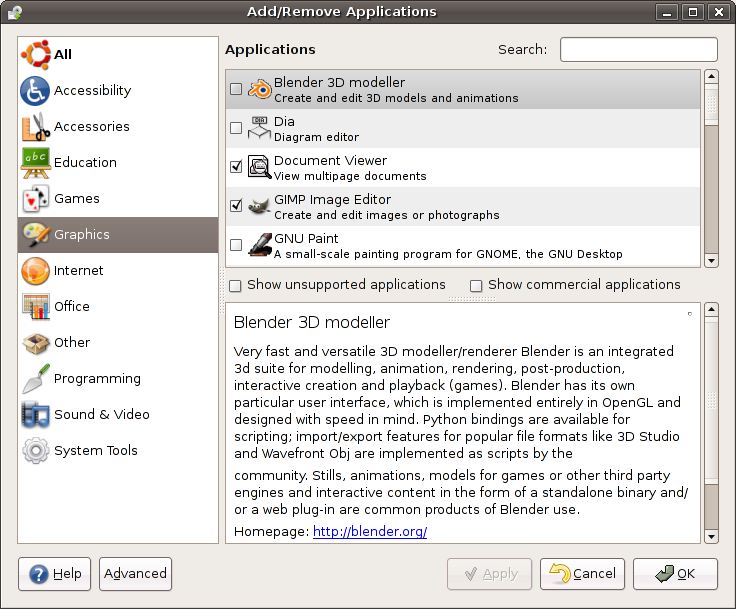This screenshot has height=609, width=736.
Task: Maximize the Add/Remove Applications window
Action: click(693, 12)
